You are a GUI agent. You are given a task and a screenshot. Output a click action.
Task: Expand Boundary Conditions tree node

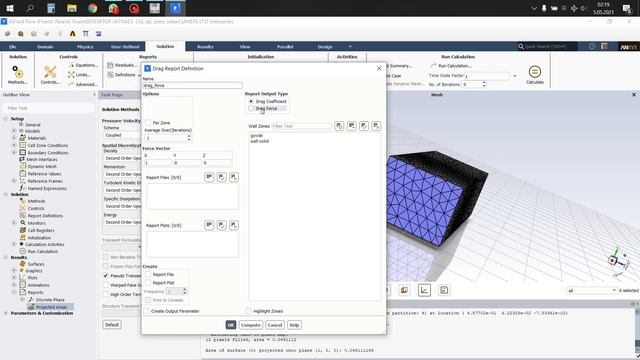click(x=14, y=153)
